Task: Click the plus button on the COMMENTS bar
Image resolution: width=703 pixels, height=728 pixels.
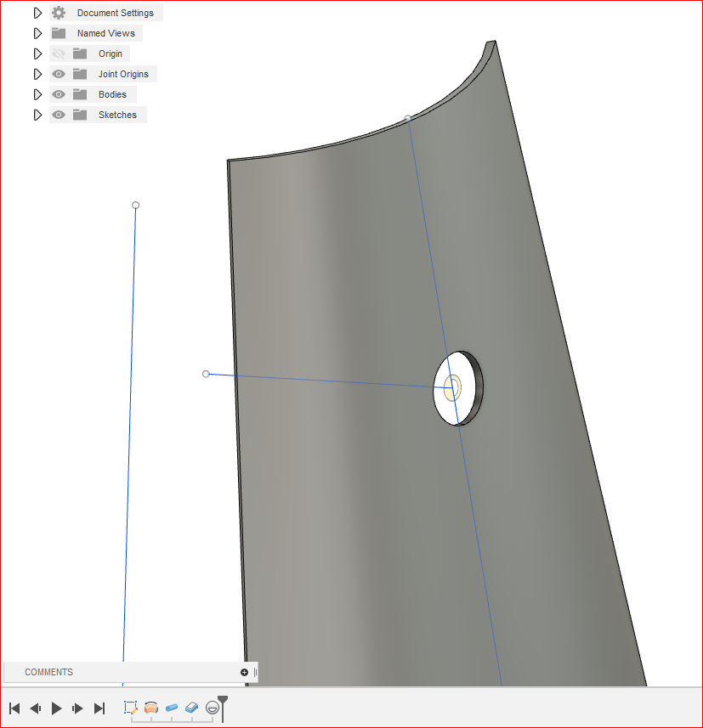Action: coord(244,672)
